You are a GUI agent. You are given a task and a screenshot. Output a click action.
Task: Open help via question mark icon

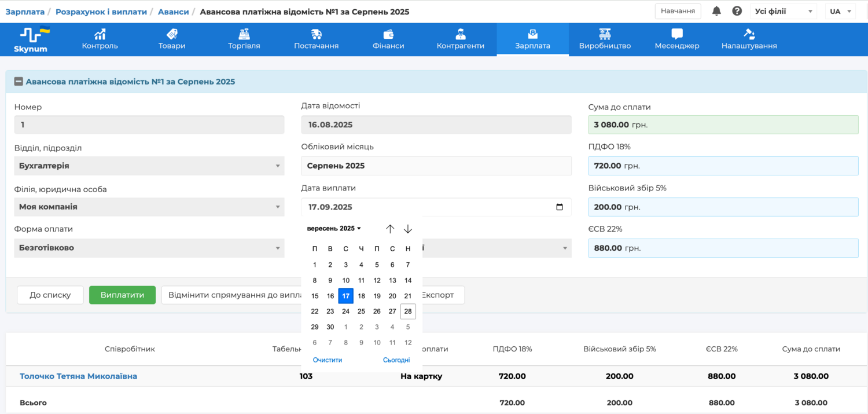click(737, 11)
